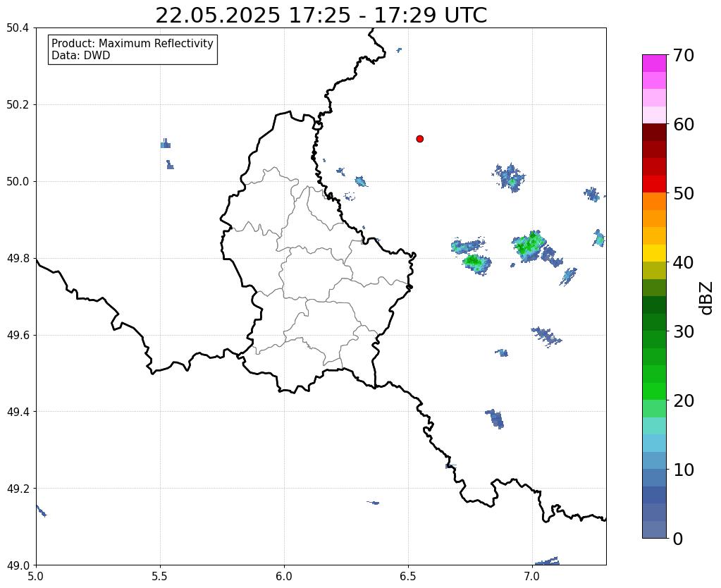
Task: Click the colorbar tick label 50
Action: [683, 193]
